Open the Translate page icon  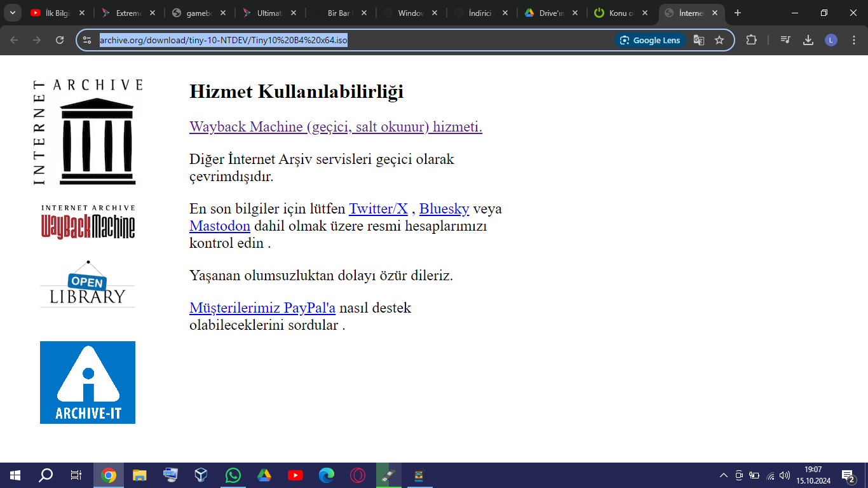pyautogui.click(x=699, y=40)
